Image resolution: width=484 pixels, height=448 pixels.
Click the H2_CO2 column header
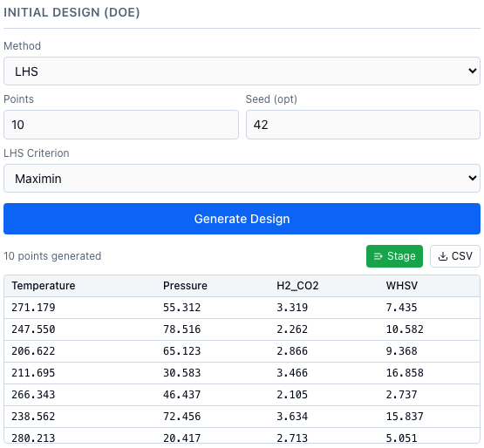(x=297, y=286)
